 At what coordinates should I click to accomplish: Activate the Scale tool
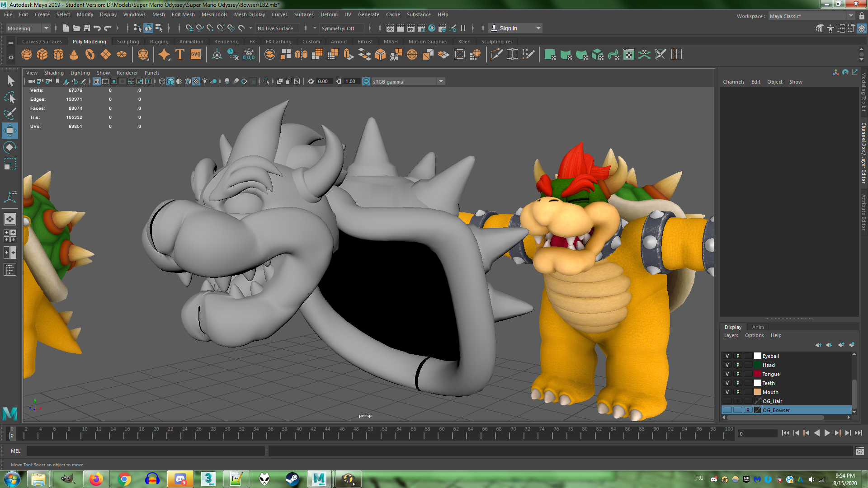[x=10, y=164]
